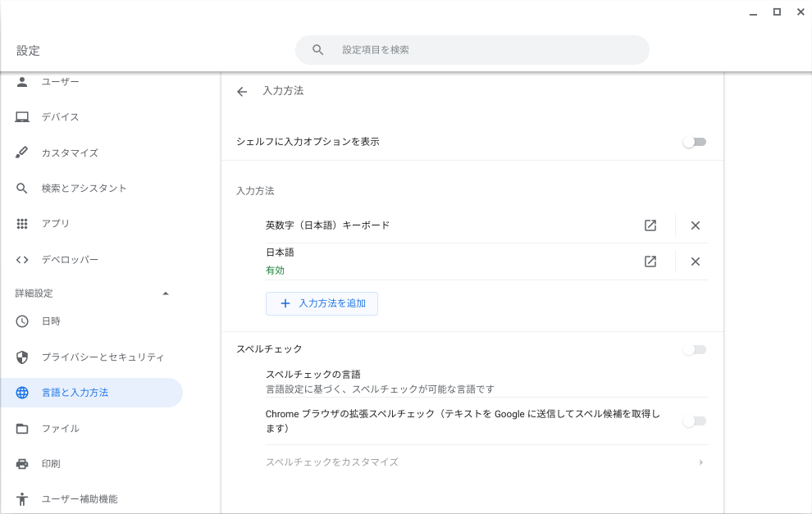The height and width of the screenshot is (514, 812).
Task: Click the ファイル folder icon in the sidebar
Action: click(22, 429)
